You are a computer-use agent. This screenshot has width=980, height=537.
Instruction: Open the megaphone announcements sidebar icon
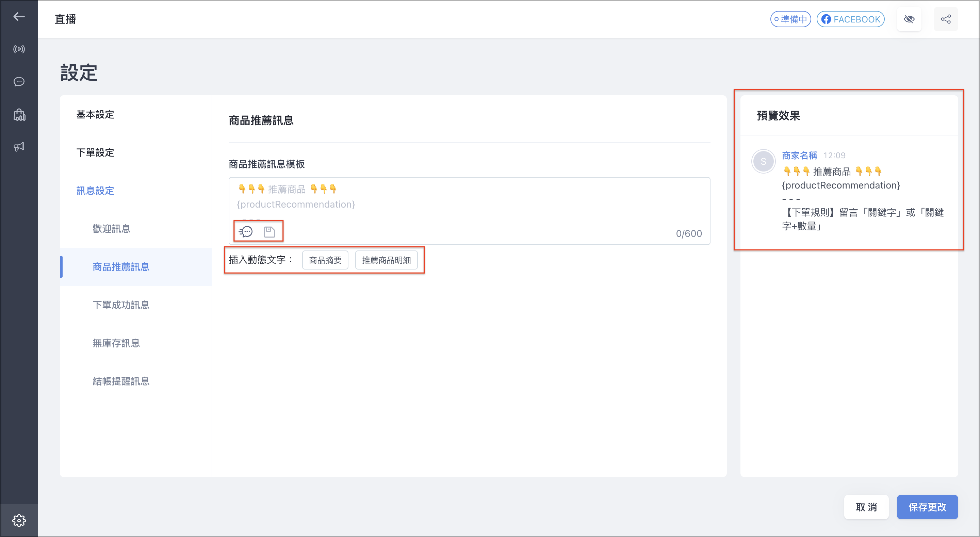[x=19, y=147]
